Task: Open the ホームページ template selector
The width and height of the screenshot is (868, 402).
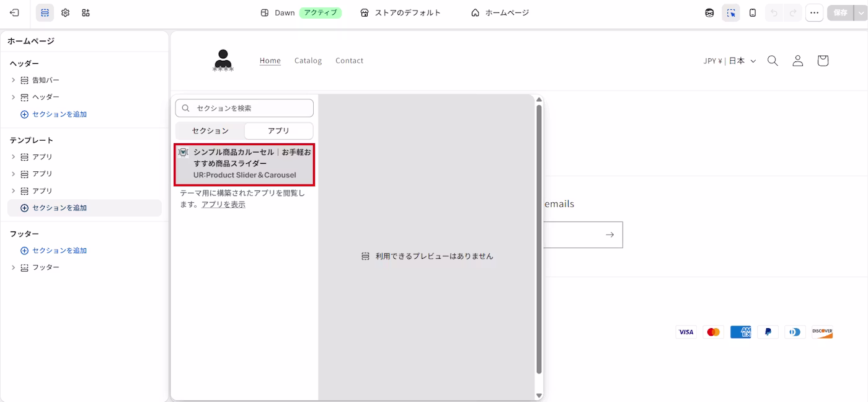Action: pos(500,12)
